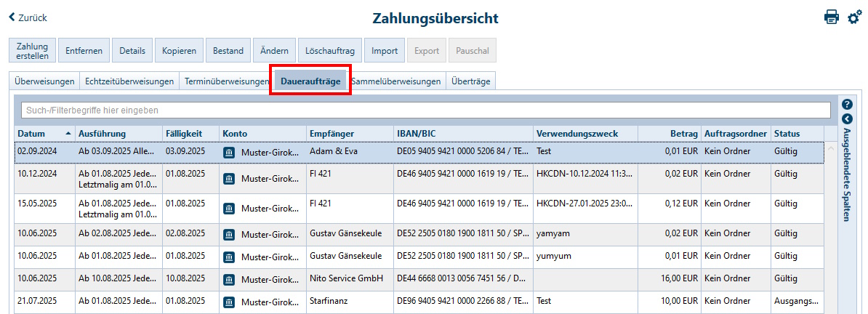The width and height of the screenshot is (868, 314).
Task: Click bank icon in the yamyam row
Action: tap(228, 234)
